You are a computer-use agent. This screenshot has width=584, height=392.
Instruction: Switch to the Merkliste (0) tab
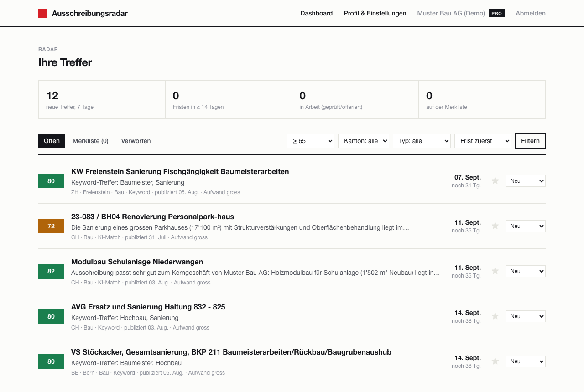point(90,141)
